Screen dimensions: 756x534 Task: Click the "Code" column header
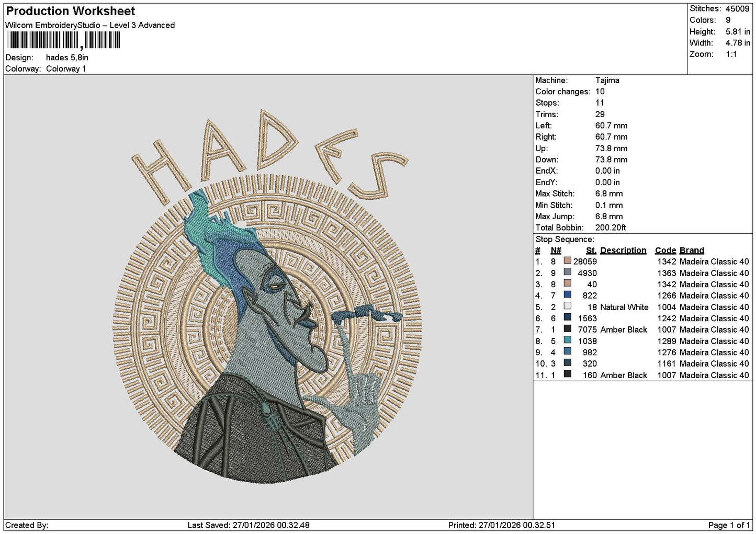tap(665, 251)
